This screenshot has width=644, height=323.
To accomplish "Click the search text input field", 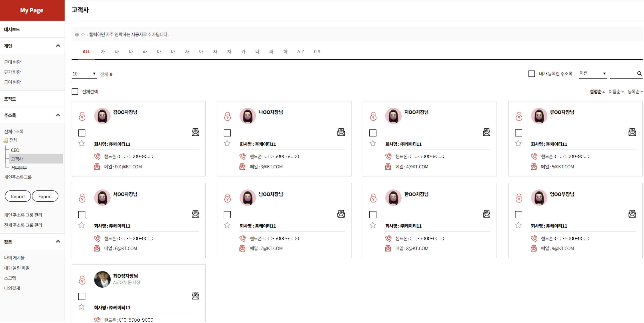I will 623,74.
